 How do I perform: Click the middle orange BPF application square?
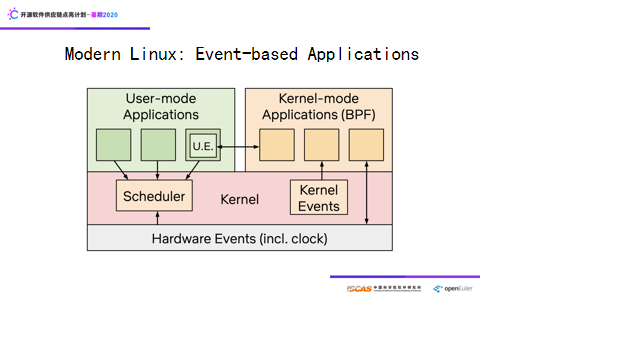[x=322, y=145]
